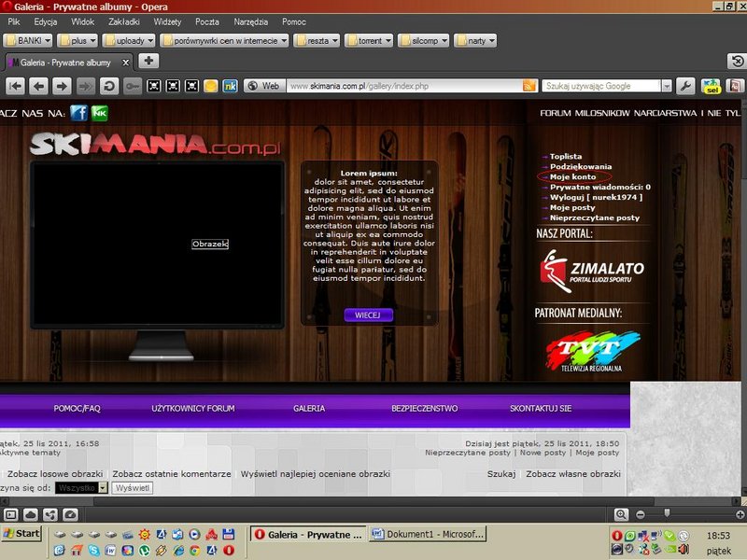Image resolution: width=747 pixels, height=560 pixels.
Task: Open the BANKI bookmarks folder
Action: (x=28, y=41)
